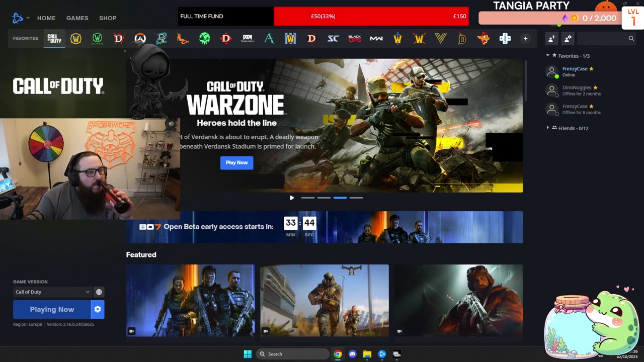Open the SHOP tab
The image size is (644, 362).
click(108, 18)
